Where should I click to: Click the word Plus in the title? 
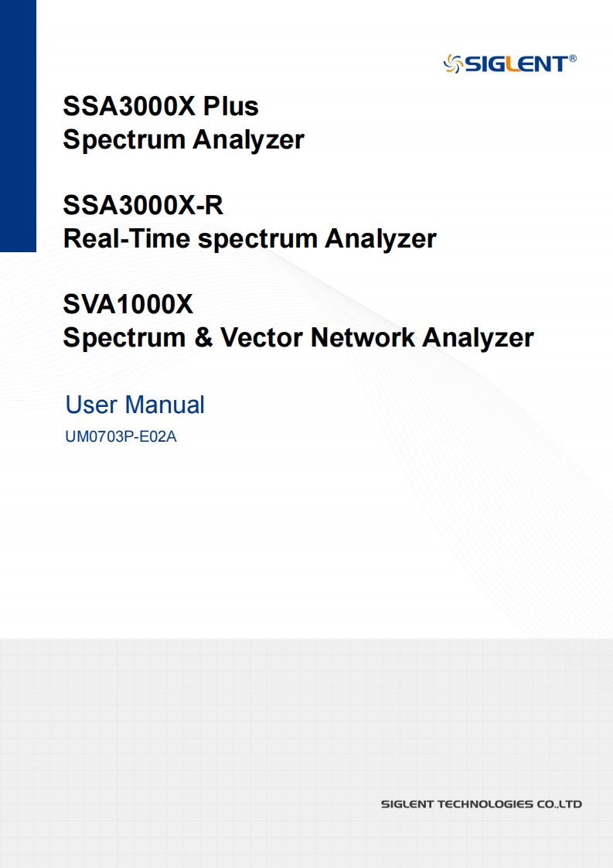(230, 105)
